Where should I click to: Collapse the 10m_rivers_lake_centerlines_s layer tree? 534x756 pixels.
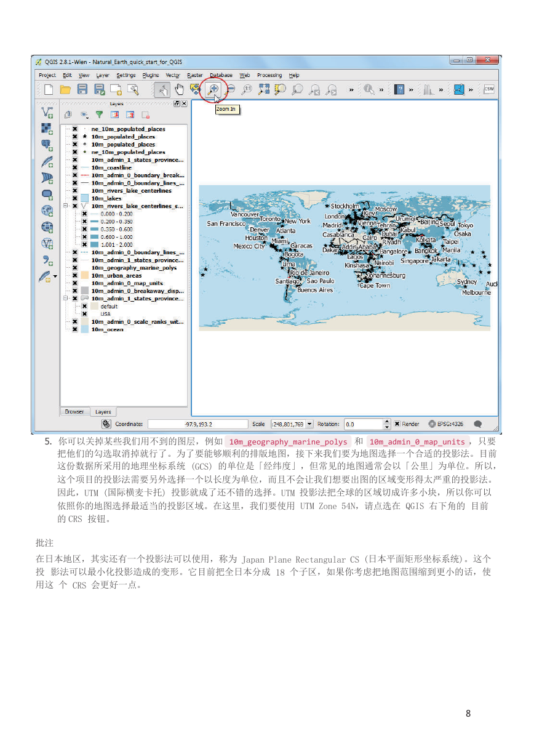click(x=66, y=206)
